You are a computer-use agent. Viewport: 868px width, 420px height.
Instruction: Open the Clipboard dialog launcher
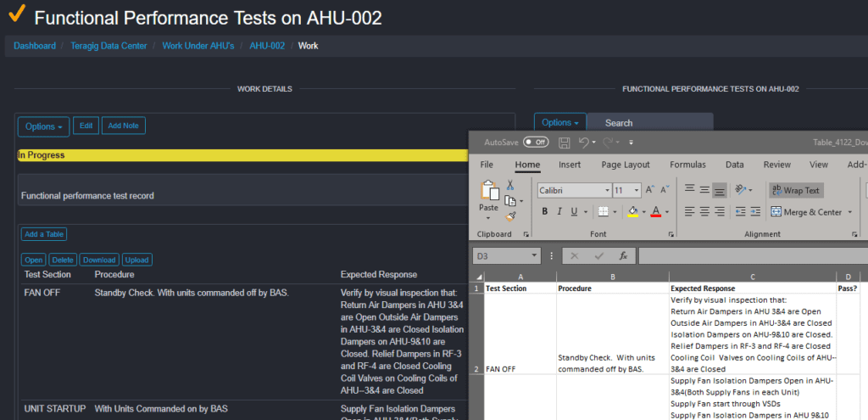click(526, 234)
